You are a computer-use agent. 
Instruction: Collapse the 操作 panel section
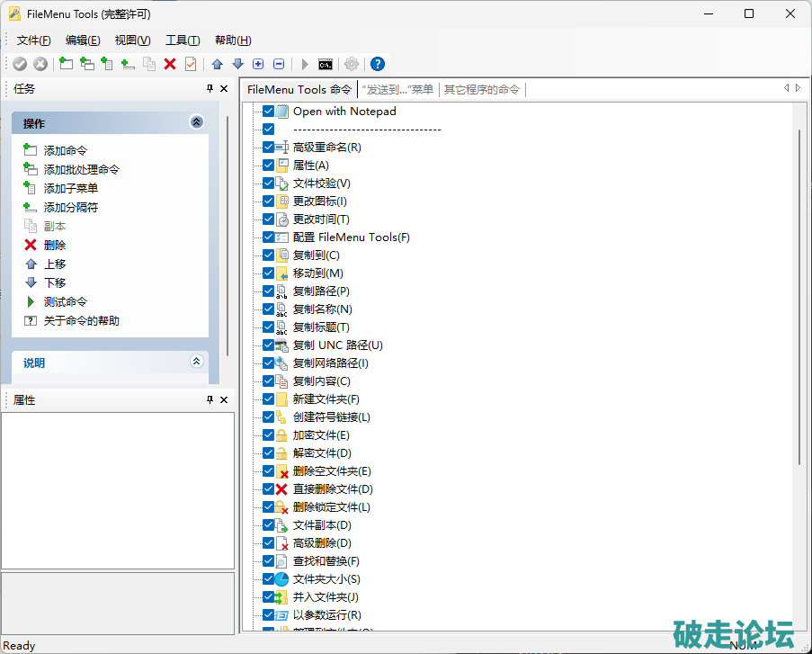pos(197,123)
